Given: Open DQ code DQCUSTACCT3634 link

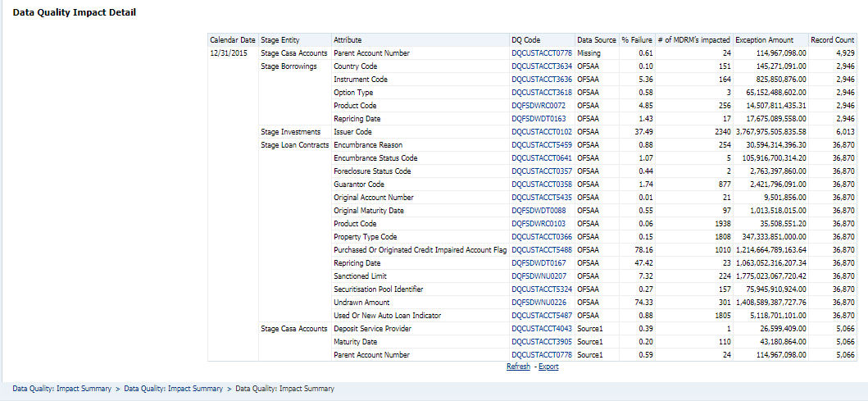Looking at the screenshot, I should [x=542, y=66].
